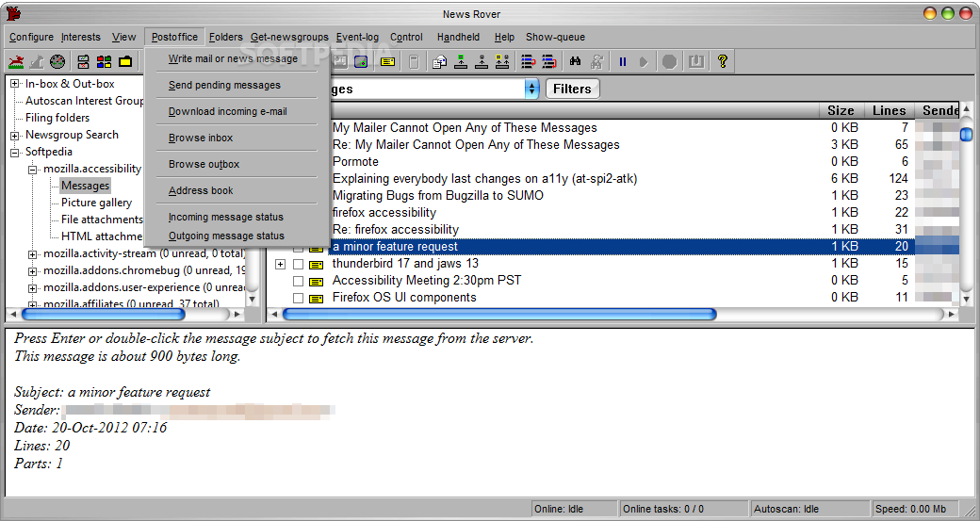Click the grid with checkmarks toolbar icon

click(83, 61)
